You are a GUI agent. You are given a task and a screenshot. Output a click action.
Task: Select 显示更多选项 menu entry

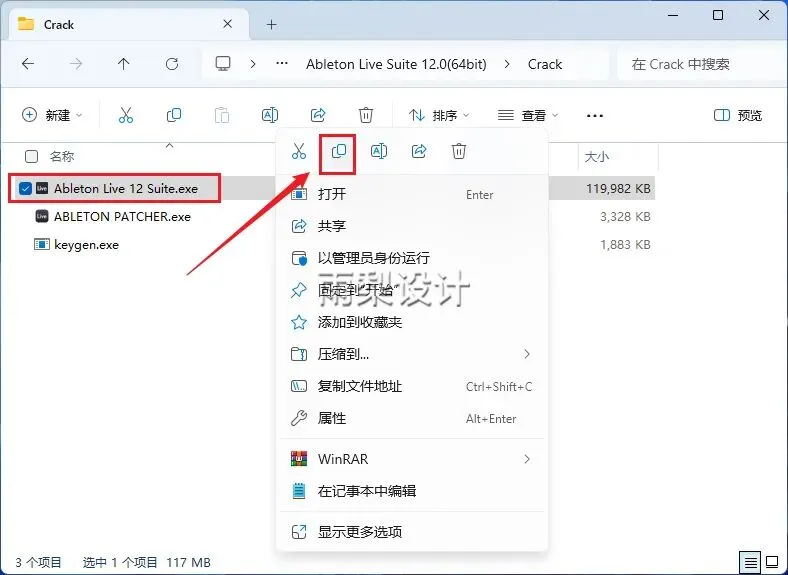(412, 532)
